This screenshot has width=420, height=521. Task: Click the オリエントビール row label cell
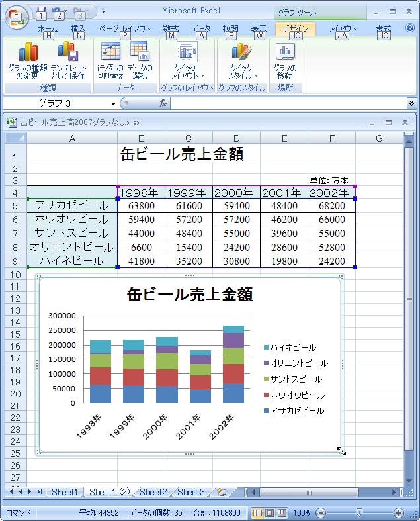[x=72, y=247]
